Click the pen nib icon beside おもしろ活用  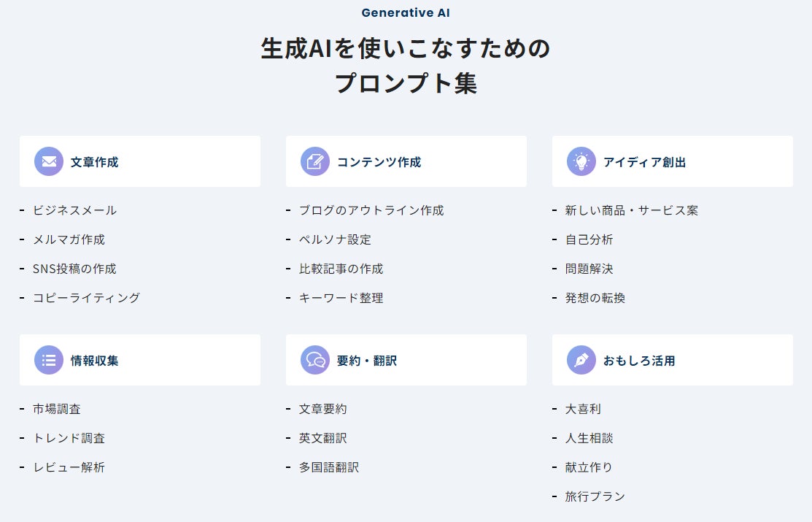coord(581,360)
